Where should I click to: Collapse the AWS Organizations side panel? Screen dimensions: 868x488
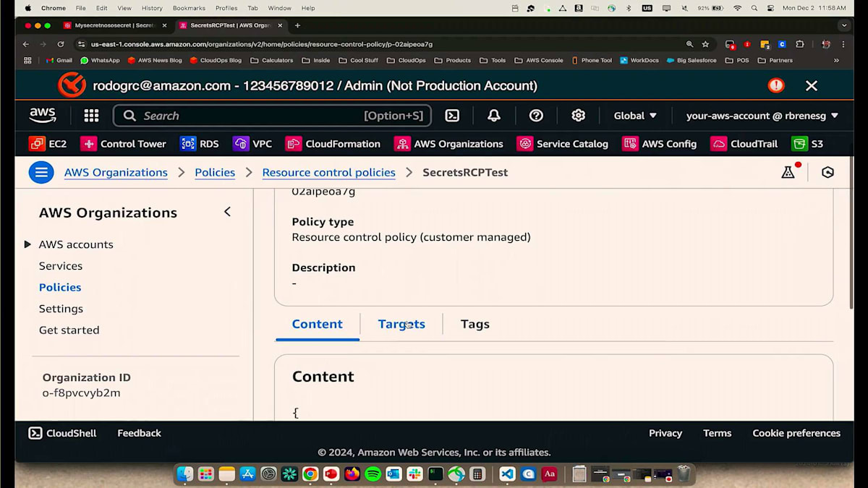[x=227, y=212]
